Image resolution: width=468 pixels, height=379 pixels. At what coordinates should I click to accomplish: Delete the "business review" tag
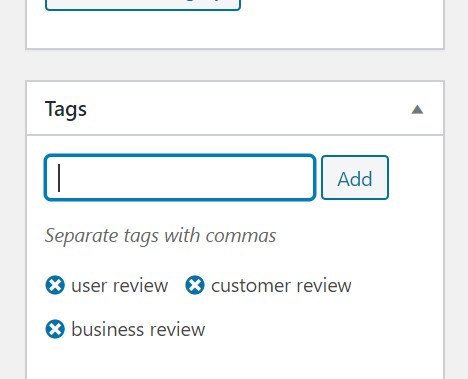[x=55, y=329]
